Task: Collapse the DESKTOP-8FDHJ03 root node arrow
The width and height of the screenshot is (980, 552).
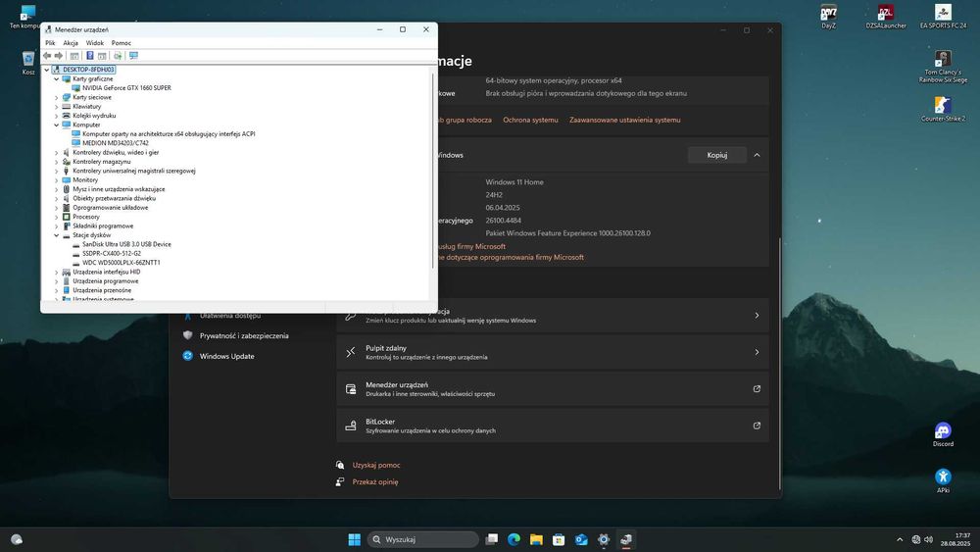Action: click(46, 70)
